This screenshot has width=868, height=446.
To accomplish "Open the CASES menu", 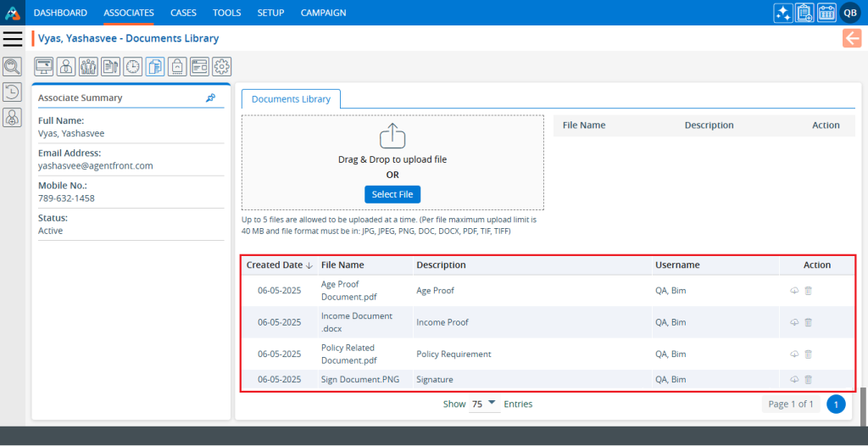I will point(183,13).
